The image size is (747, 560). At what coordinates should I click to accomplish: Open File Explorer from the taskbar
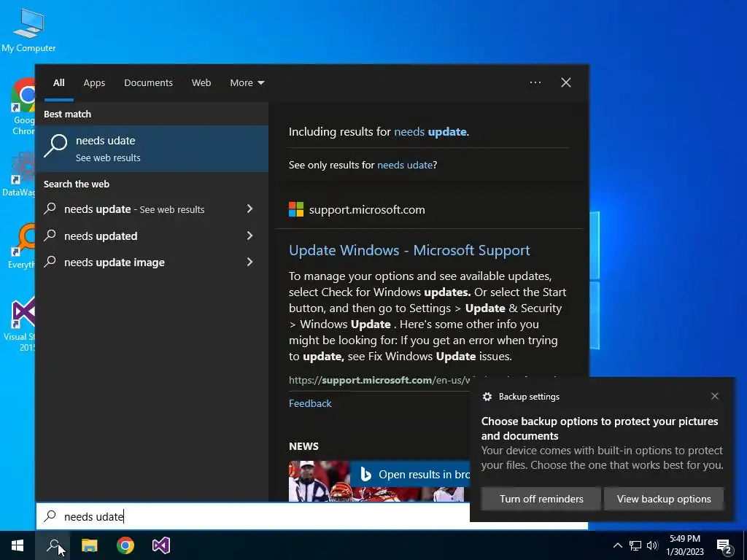tap(89, 545)
